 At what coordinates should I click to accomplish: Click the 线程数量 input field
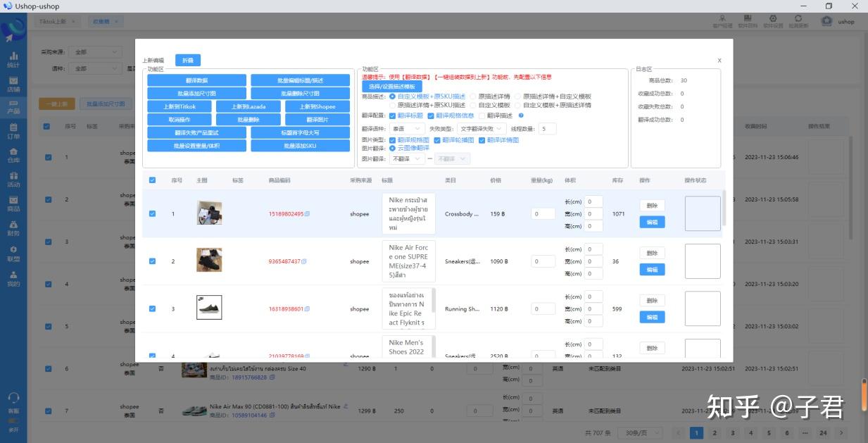point(547,129)
